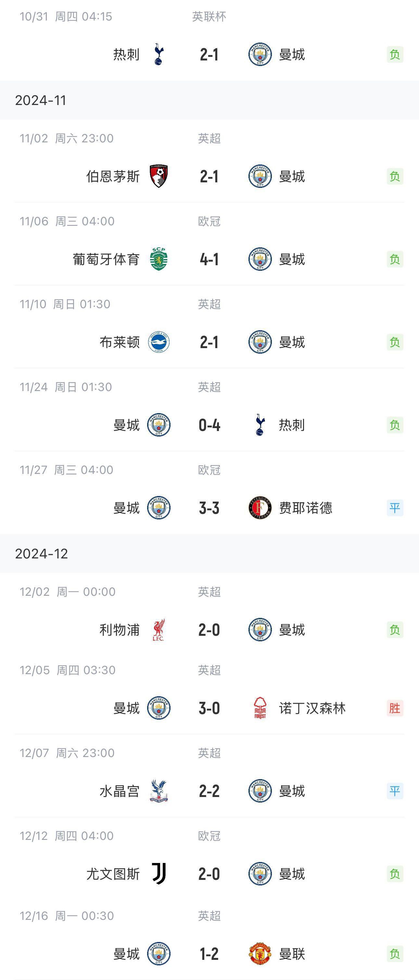Click 英联杯 competition label

coord(209,17)
